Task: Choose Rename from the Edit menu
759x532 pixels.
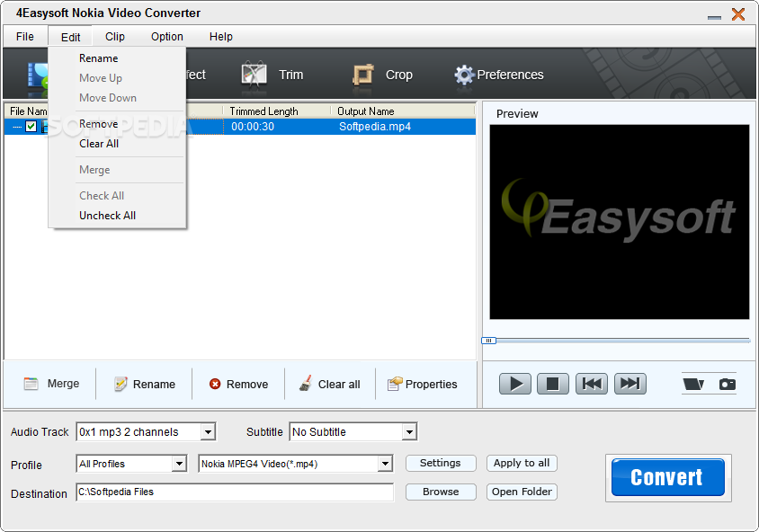Action: coord(117,58)
